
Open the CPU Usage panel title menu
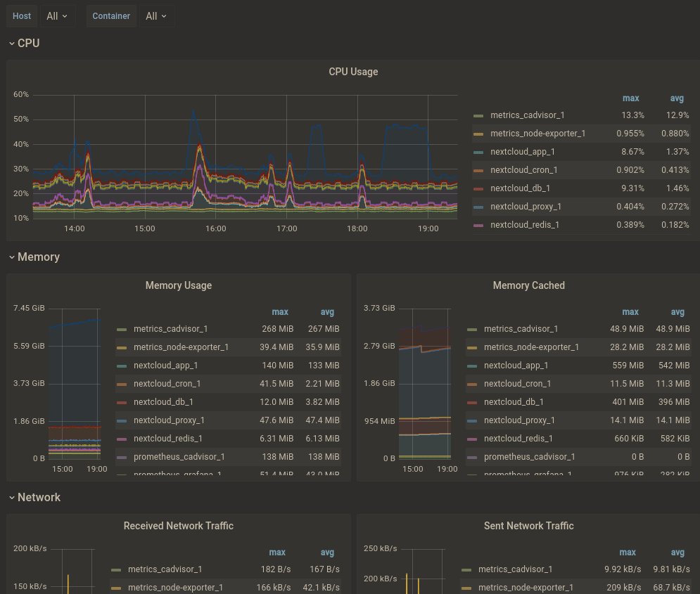tap(353, 72)
